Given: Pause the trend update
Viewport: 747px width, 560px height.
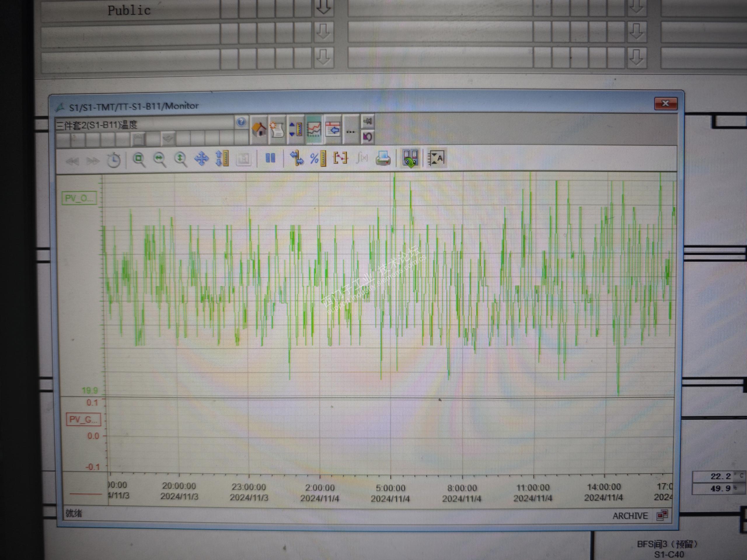Looking at the screenshot, I should [x=270, y=158].
